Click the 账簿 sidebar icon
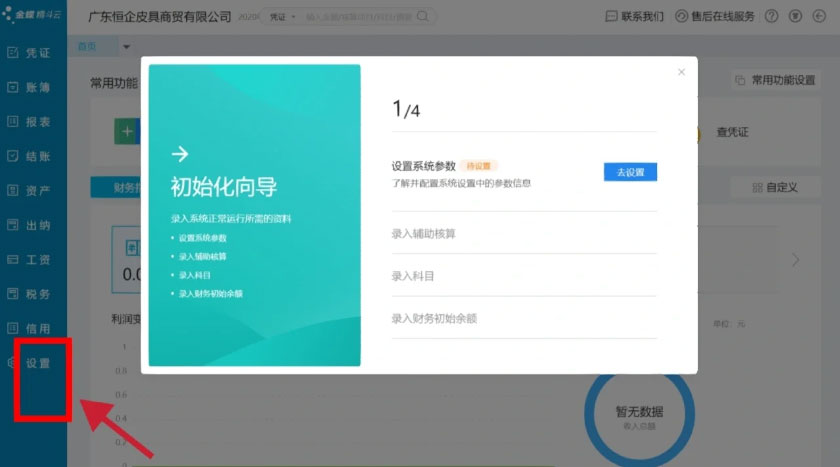Screen dimensions: 840x467 (13, 87)
